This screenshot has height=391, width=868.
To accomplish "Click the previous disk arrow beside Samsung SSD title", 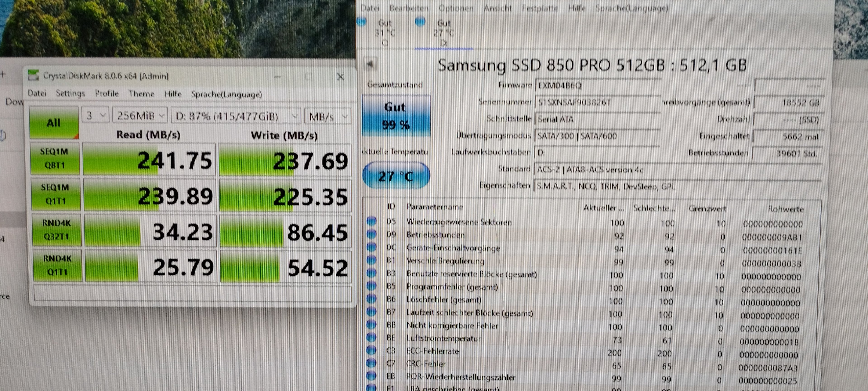I will [x=370, y=64].
